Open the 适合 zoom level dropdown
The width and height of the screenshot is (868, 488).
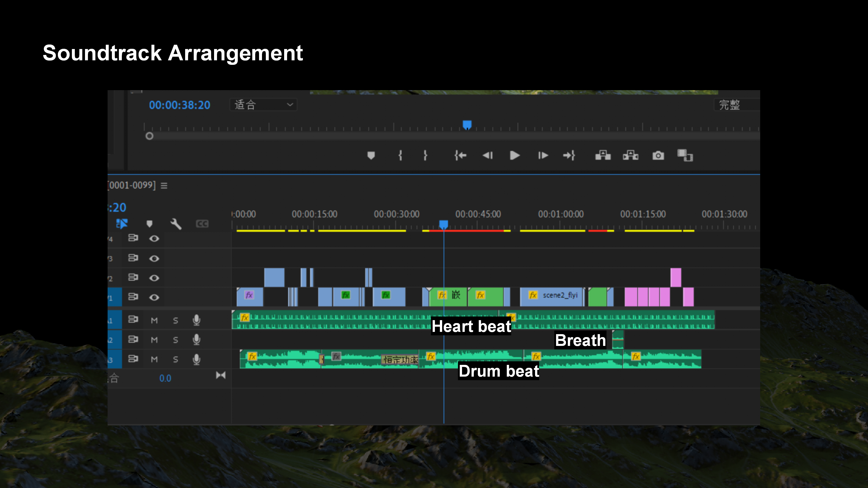click(x=264, y=105)
